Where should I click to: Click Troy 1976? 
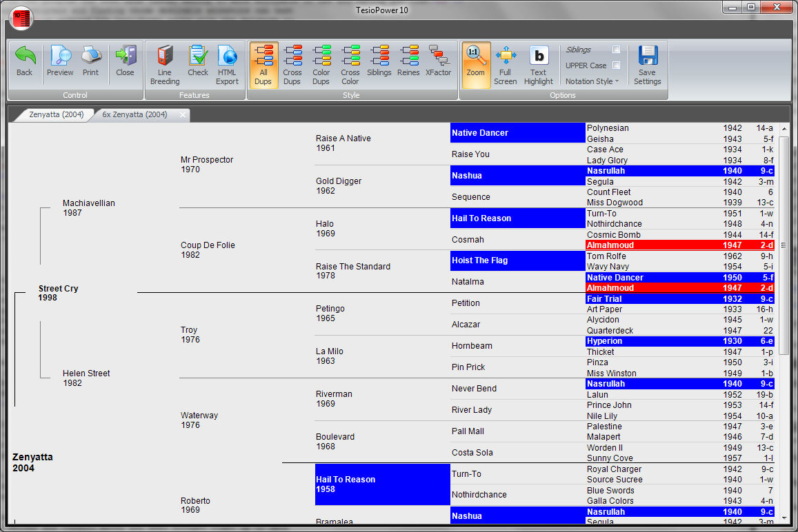(x=189, y=335)
